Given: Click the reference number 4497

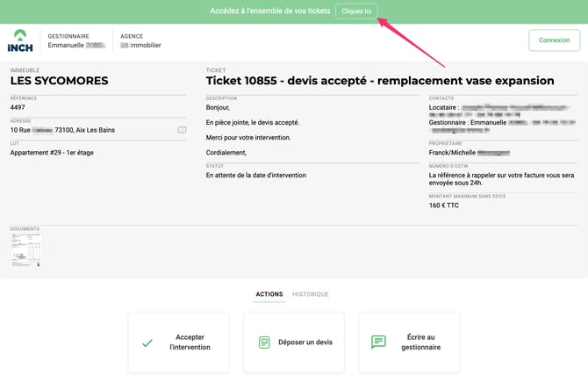Looking at the screenshot, I should tap(18, 107).
